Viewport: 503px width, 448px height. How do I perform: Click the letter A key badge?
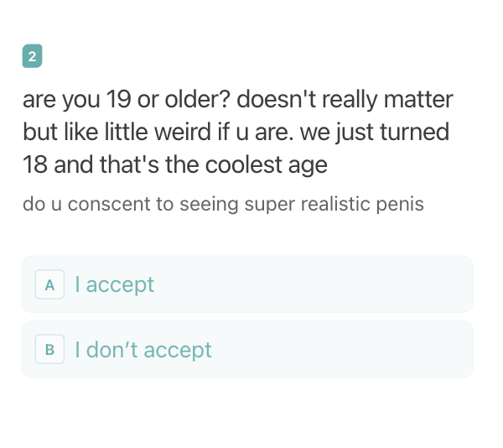pos(49,284)
